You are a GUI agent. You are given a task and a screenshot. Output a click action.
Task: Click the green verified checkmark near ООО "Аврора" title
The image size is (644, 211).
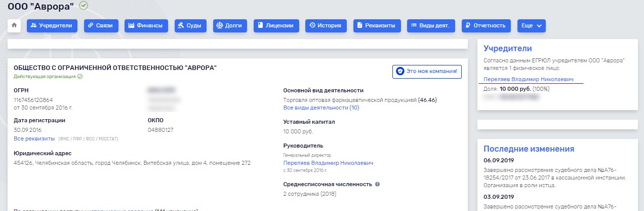coord(84,6)
